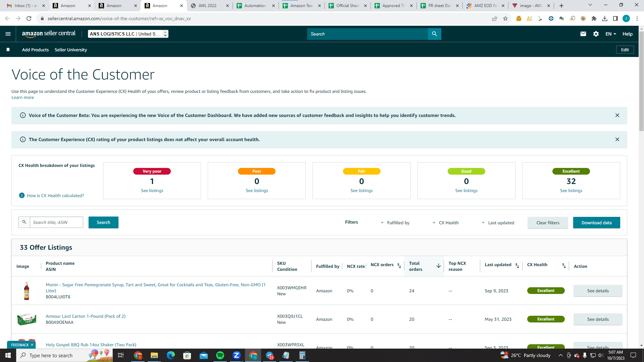The width and height of the screenshot is (644, 362).
Task: Open the ANS LOGISTICS account switcher
Action: click(x=128, y=34)
